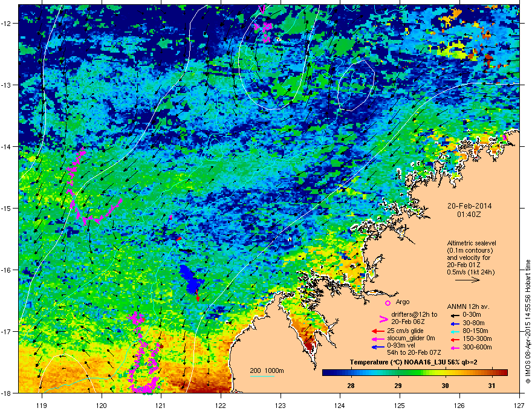Image resolution: width=532 pixels, height=411 pixels.
Task: Click the longitude axis label "119"
Action: pyautogui.click(x=42, y=405)
